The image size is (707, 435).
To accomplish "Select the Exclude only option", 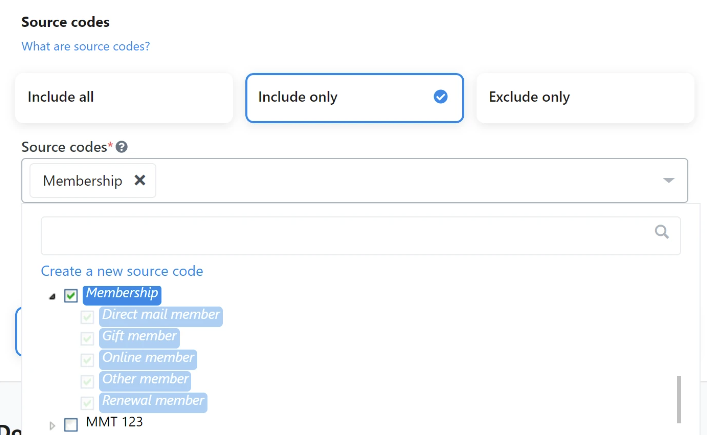I will click(585, 98).
